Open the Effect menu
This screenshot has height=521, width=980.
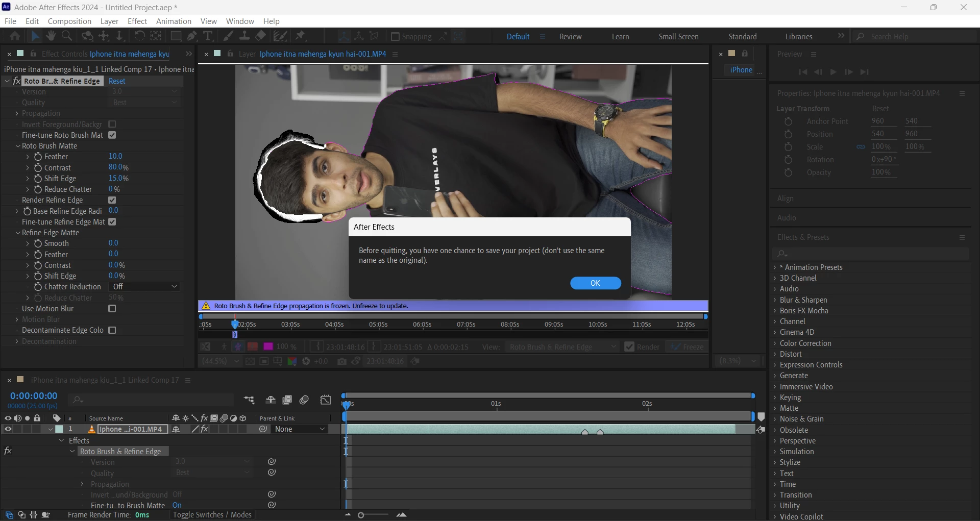pyautogui.click(x=137, y=21)
